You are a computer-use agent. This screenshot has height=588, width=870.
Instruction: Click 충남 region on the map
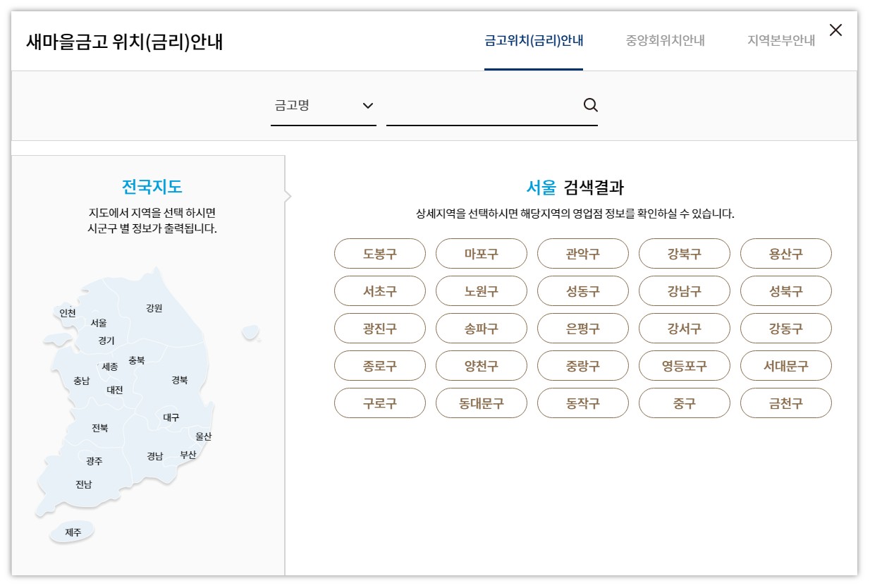(82, 381)
